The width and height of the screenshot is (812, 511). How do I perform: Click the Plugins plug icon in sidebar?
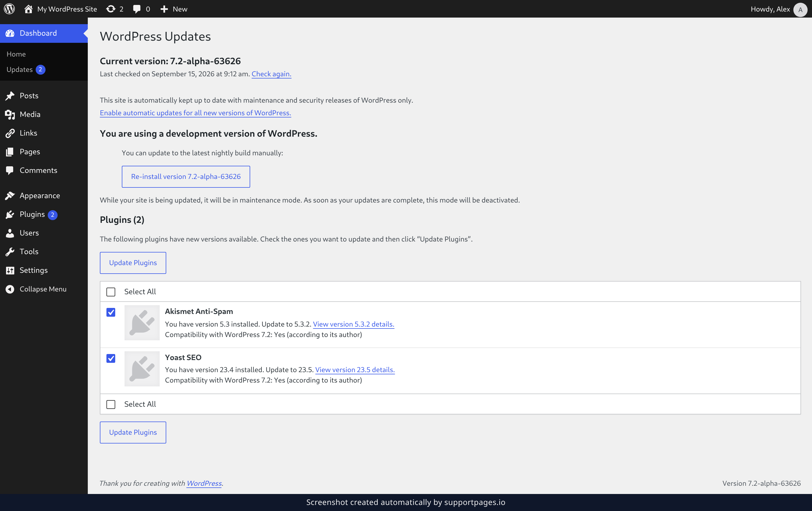10,215
